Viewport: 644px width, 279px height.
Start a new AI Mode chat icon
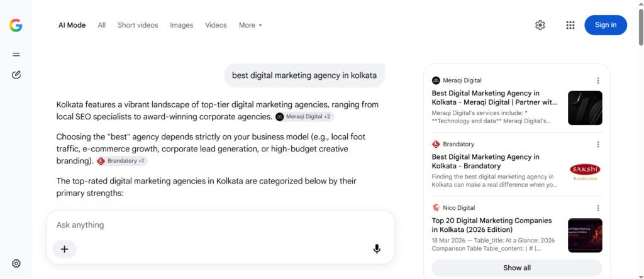tap(16, 75)
